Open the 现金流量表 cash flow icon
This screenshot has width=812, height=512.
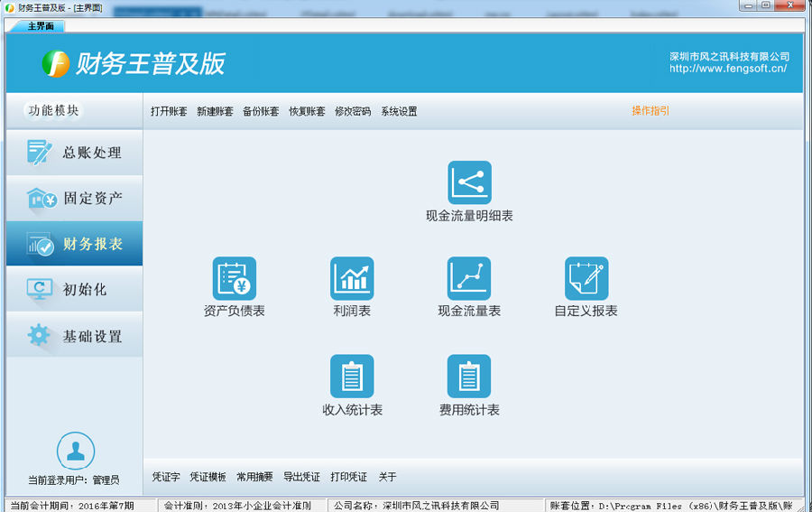pos(469,278)
